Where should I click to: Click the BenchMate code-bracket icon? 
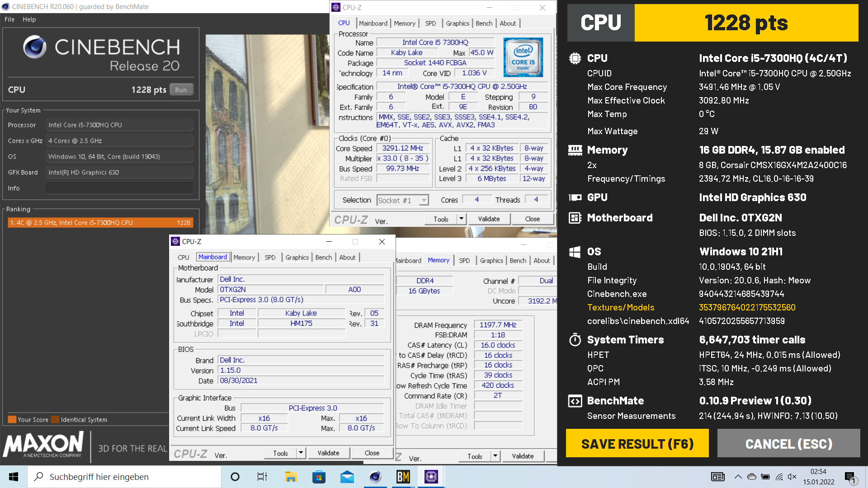click(x=575, y=401)
